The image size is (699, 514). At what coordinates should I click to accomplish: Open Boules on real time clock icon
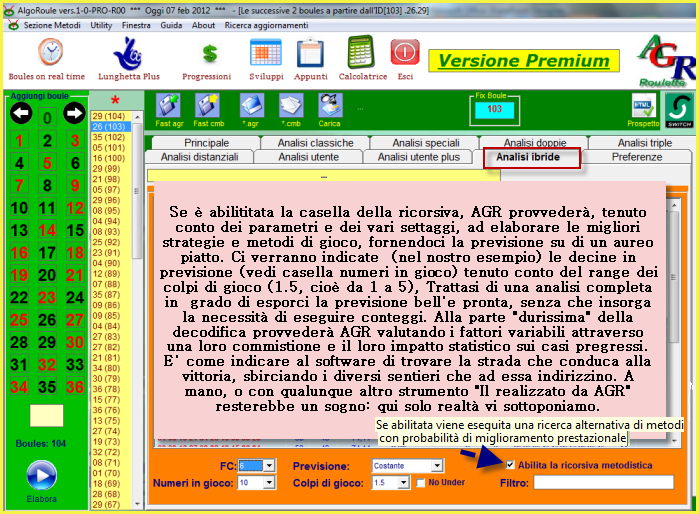click(x=50, y=52)
